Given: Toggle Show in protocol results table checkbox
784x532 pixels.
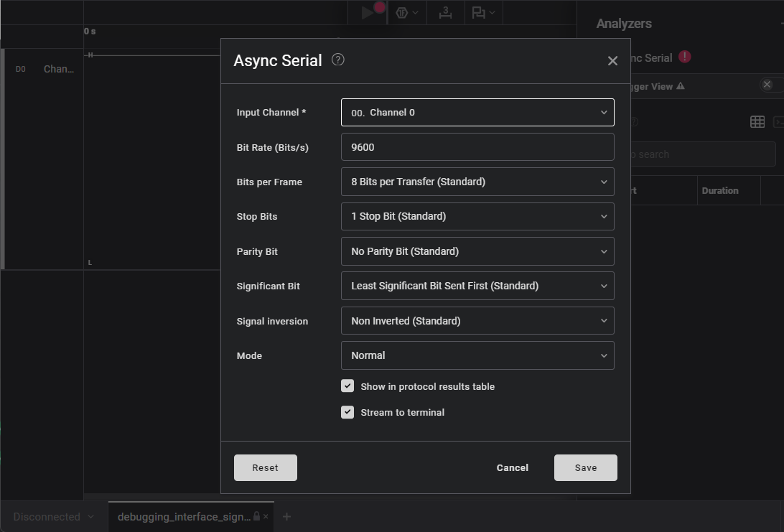Looking at the screenshot, I should pos(347,386).
